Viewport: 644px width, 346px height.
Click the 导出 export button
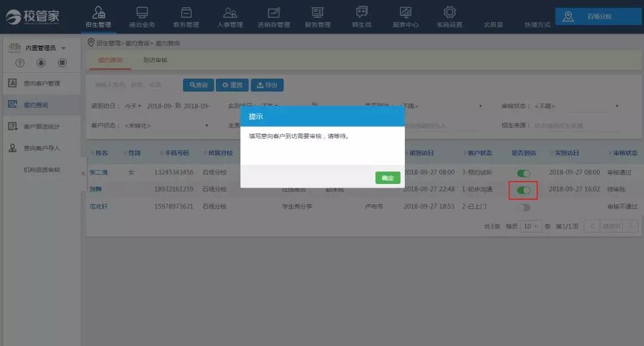267,85
